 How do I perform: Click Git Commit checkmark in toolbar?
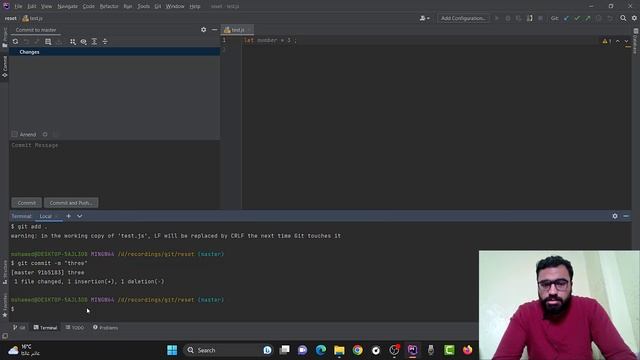[x=577, y=18]
